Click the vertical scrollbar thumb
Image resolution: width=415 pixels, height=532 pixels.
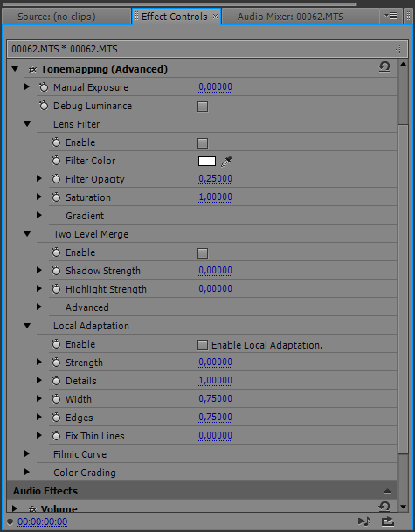coord(403,288)
